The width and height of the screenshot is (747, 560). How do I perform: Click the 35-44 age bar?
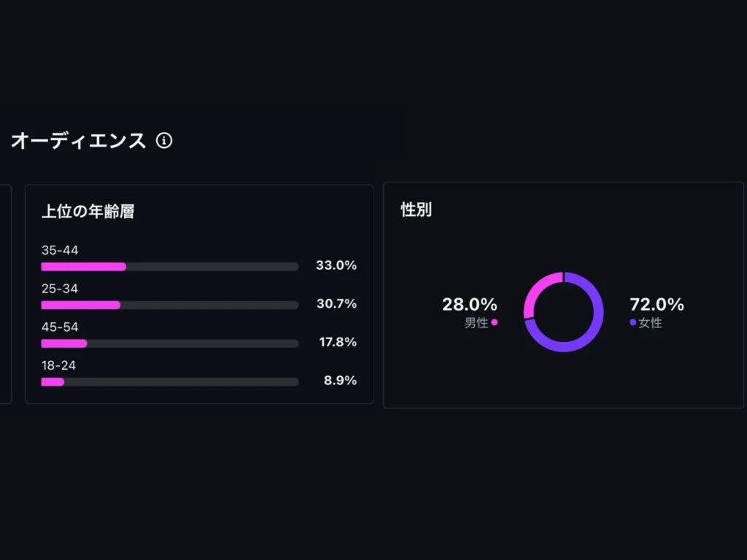tap(169, 267)
